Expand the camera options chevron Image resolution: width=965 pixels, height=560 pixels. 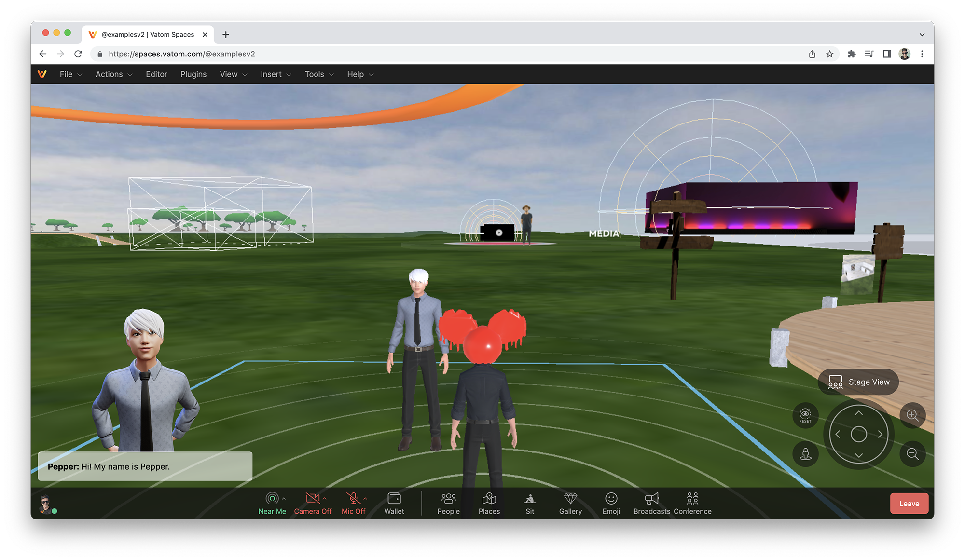click(x=325, y=499)
